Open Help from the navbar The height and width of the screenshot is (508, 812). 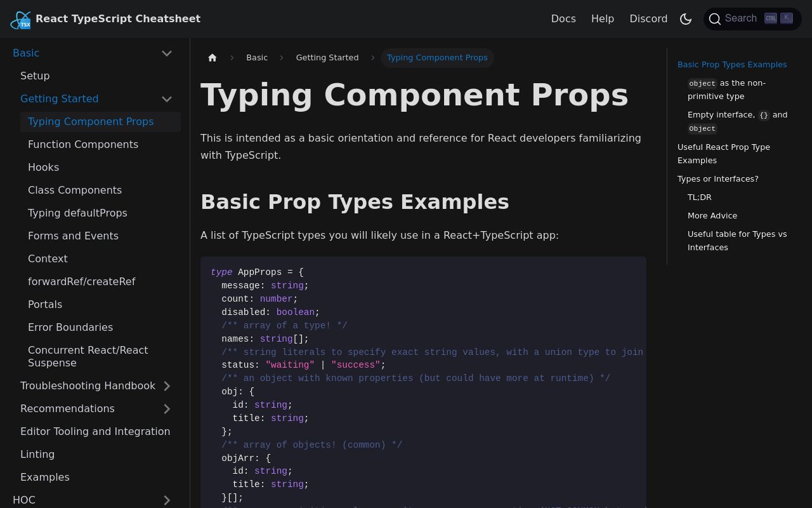point(602,18)
